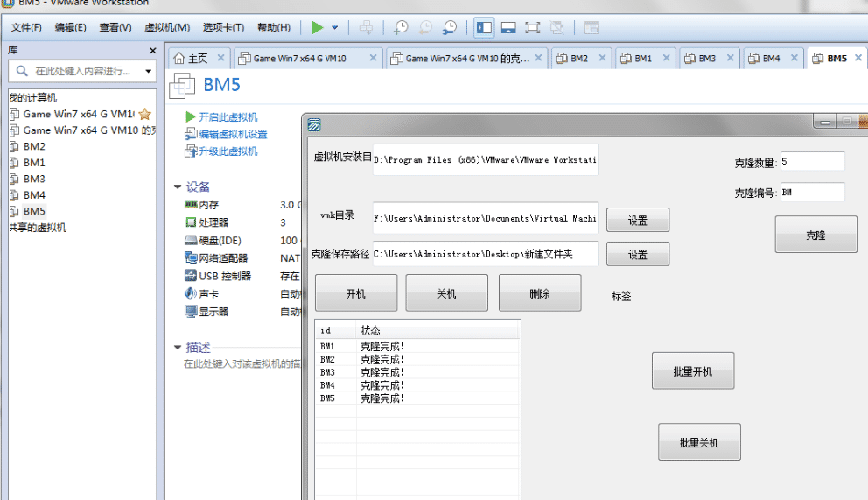The image size is (868, 500).
Task: Select Game Win7 x64 G VM10 starred item in library
Action: pyautogui.click(x=79, y=114)
